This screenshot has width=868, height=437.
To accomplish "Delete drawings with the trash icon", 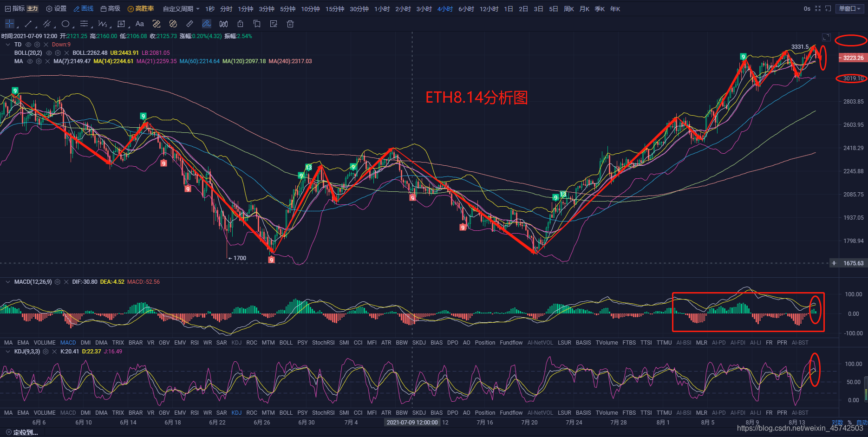I will [x=290, y=24].
